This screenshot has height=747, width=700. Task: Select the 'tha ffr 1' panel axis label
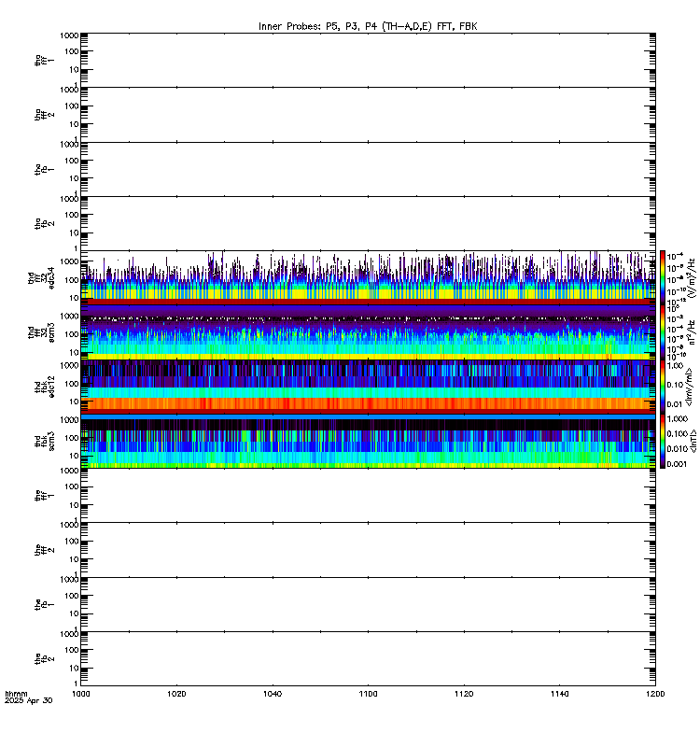coord(44,60)
